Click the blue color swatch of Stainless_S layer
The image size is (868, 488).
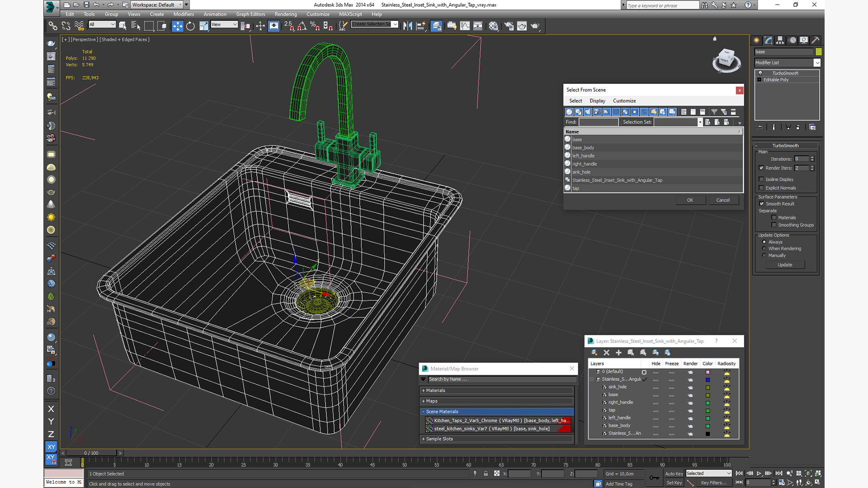[x=708, y=380]
